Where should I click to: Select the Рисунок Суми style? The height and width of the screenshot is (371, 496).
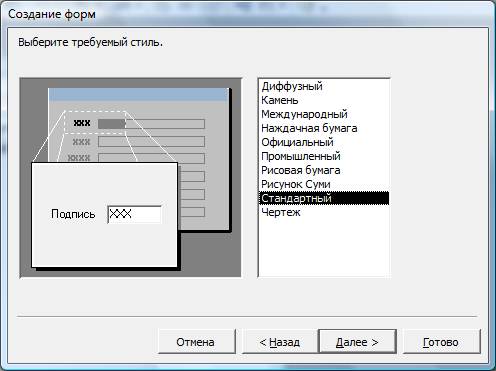324,184
